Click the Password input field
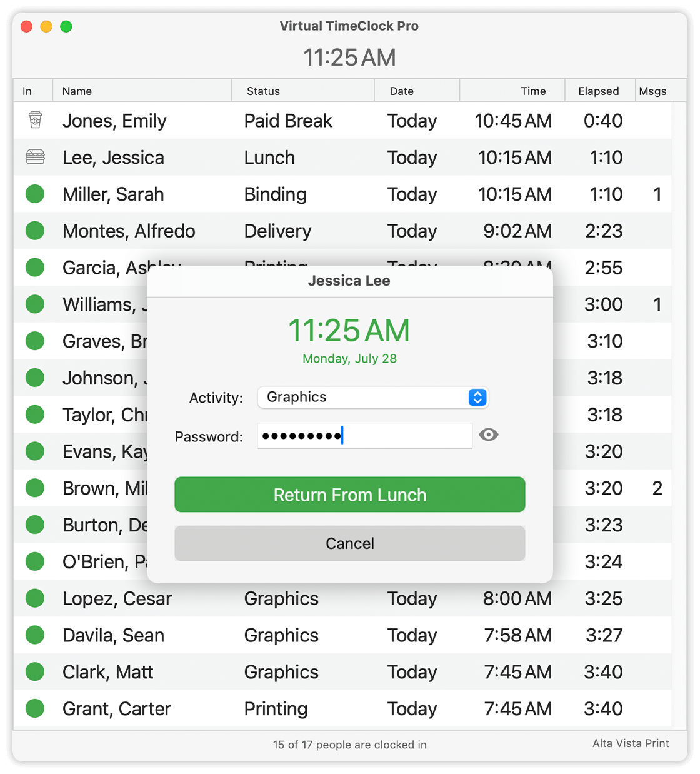700x774 pixels. [365, 436]
